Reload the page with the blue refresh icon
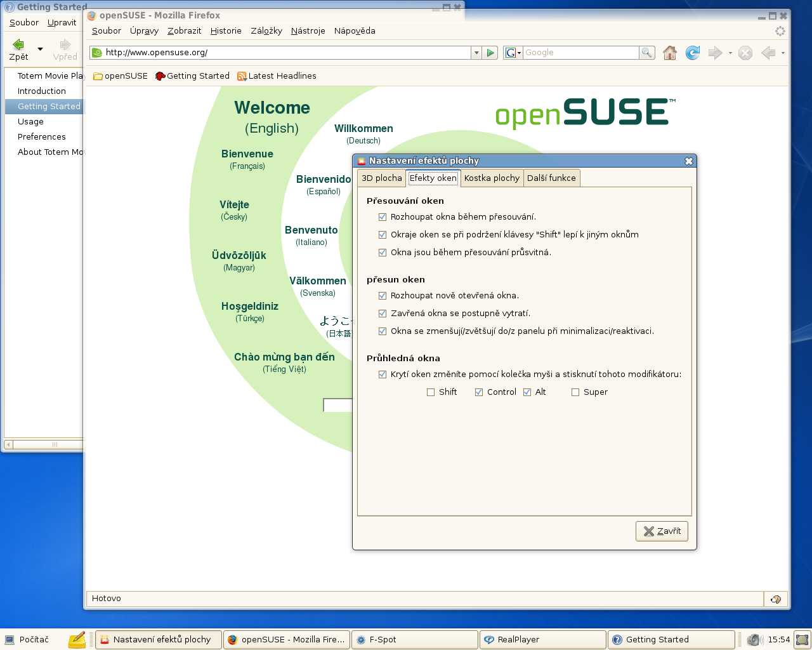The height and width of the screenshot is (650, 812). (x=693, y=53)
